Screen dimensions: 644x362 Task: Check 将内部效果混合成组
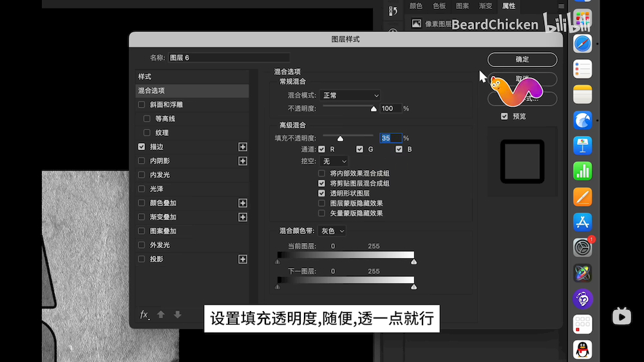pos(321,173)
